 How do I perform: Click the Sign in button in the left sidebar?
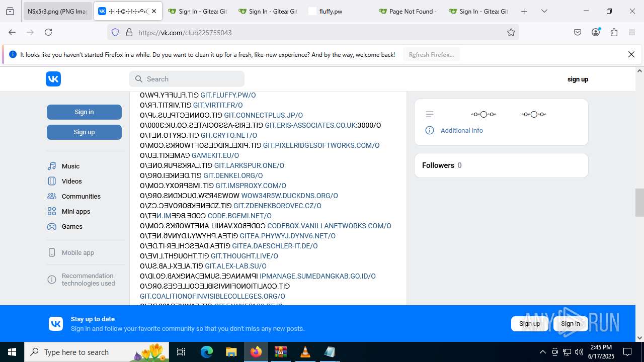tap(84, 112)
